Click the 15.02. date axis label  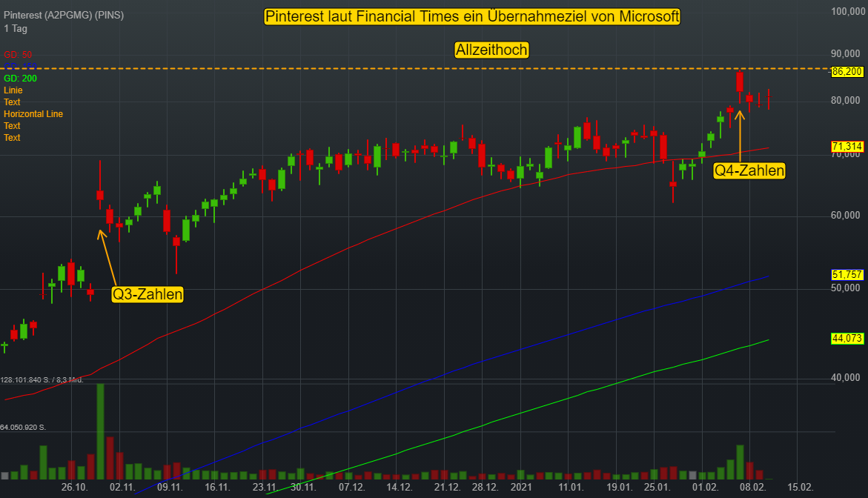[x=801, y=487]
